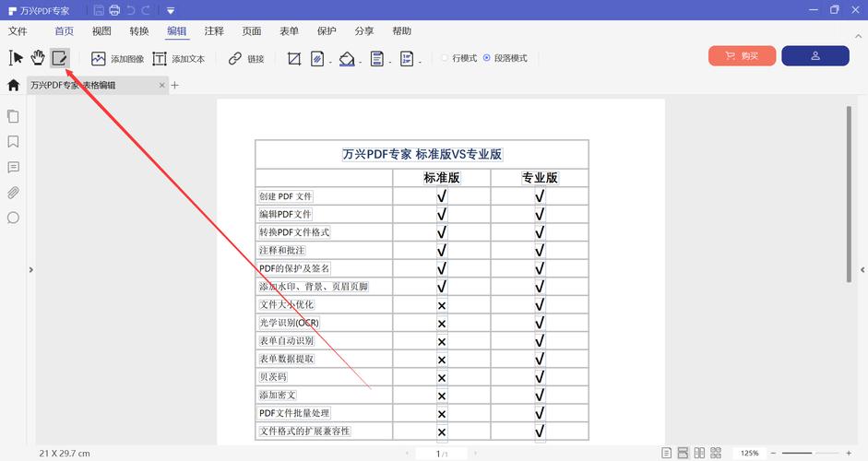The height and width of the screenshot is (461, 868).
Task: Activate the hand pan tool
Action: point(38,57)
